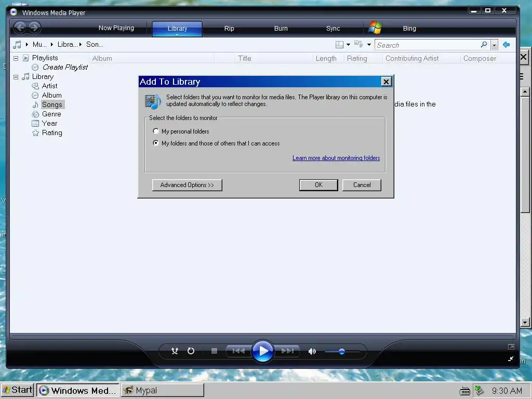Click the background window scroll down arrow

point(525,322)
